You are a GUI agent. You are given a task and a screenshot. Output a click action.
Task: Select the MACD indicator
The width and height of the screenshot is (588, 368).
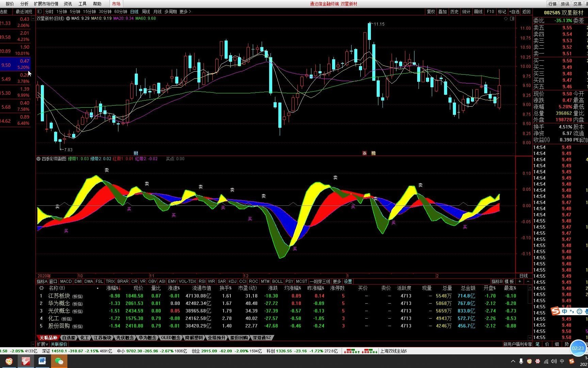coord(66,281)
